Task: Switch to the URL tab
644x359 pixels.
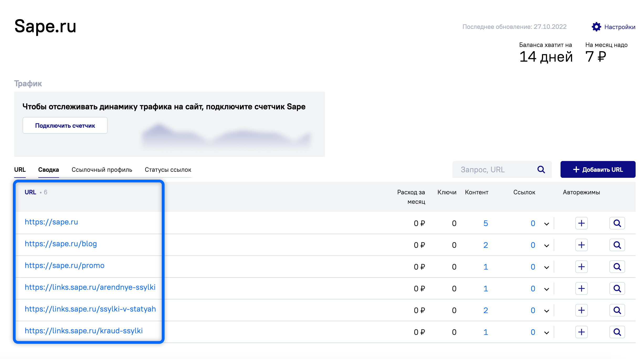Action: tap(20, 170)
